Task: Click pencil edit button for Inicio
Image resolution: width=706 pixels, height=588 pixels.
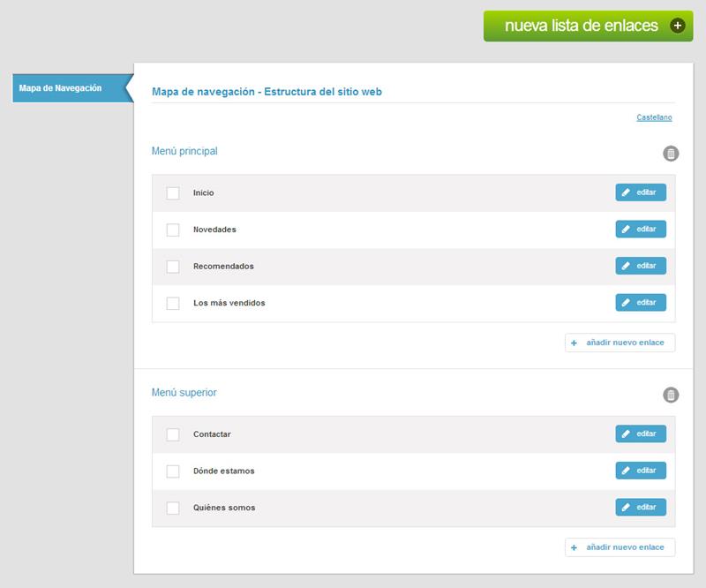Action: coord(641,192)
